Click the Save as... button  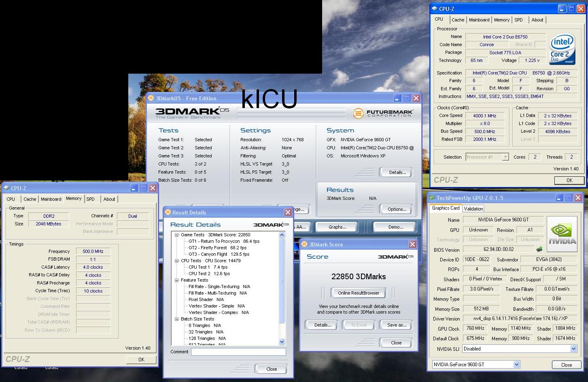(397, 325)
